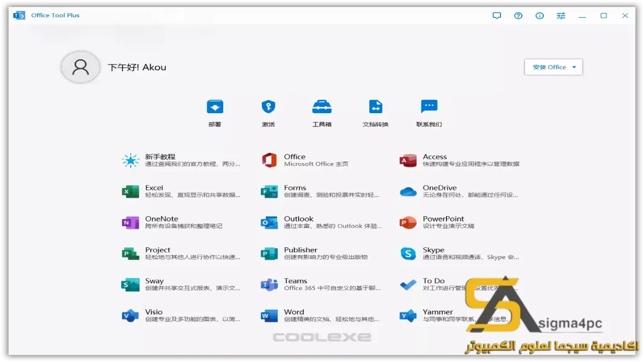Click the Project app icon
Screen dimensions: 644x362
click(130, 254)
